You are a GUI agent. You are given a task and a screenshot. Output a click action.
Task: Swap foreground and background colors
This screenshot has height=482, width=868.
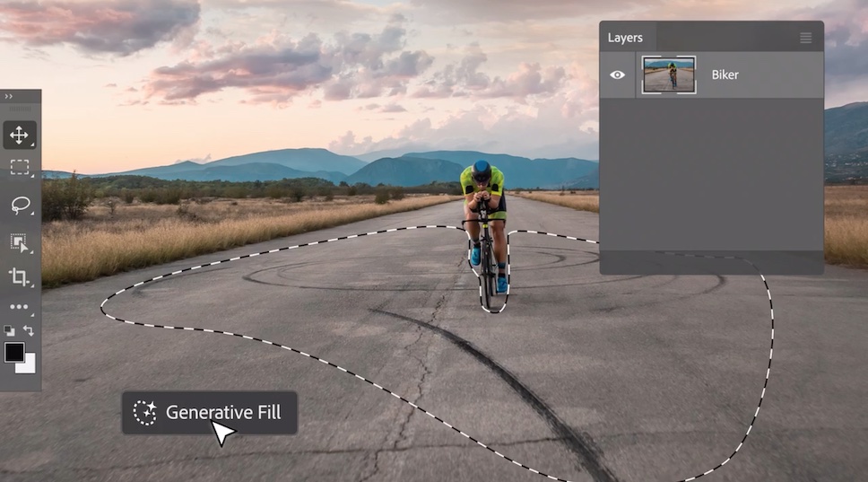pos(29,330)
